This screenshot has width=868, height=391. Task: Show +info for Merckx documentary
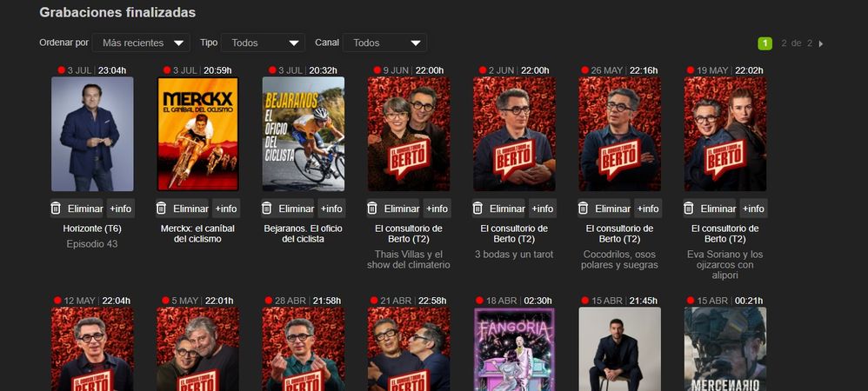[227, 209]
